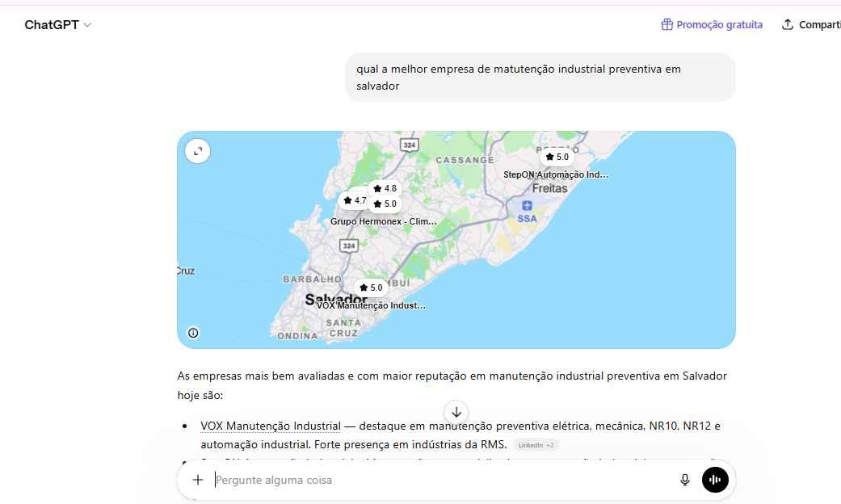Click the plus attach button
841x504 pixels.
198,480
